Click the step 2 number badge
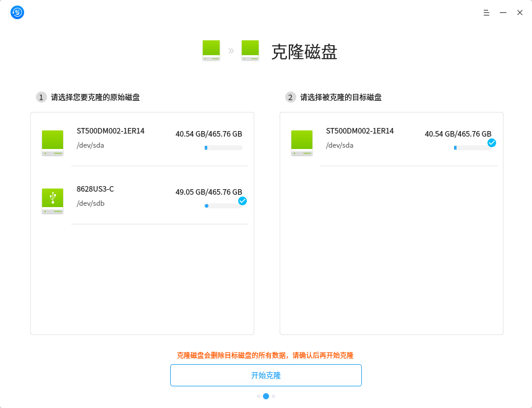This screenshot has width=532, height=408. click(291, 97)
